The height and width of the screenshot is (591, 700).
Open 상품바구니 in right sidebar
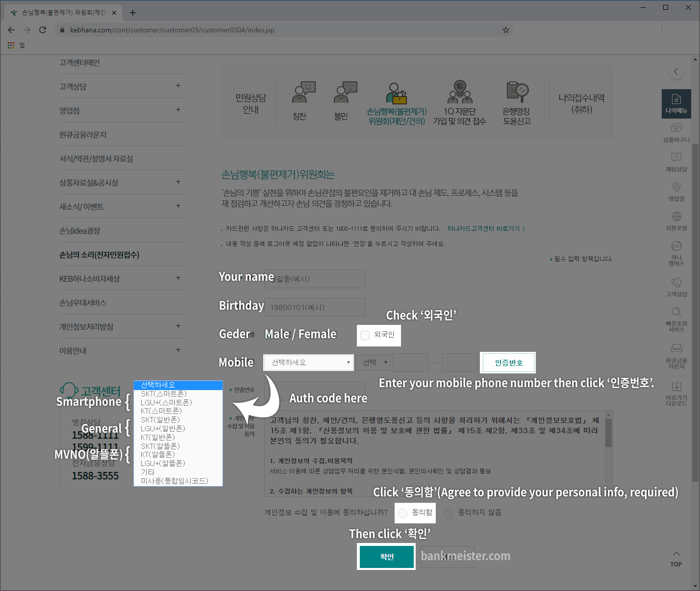coord(676,133)
